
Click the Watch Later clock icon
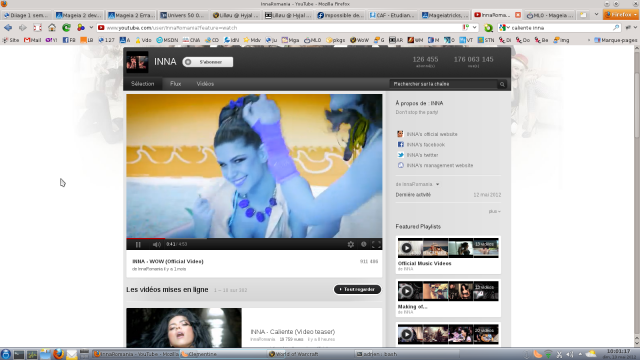[x=363, y=244]
